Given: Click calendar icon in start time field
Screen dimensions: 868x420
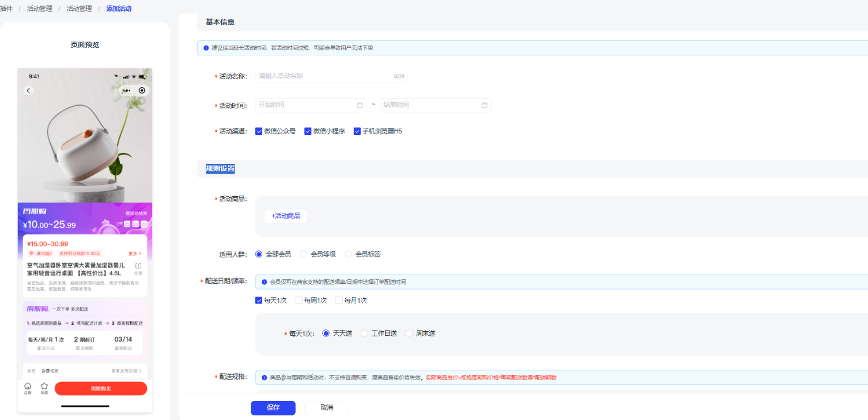Looking at the screenshot, I should click(x=360, y=105).
